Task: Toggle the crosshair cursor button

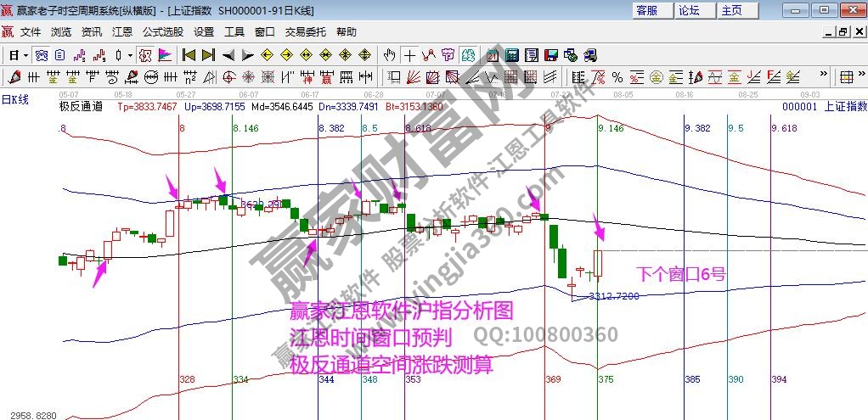Action: point(410,55)
